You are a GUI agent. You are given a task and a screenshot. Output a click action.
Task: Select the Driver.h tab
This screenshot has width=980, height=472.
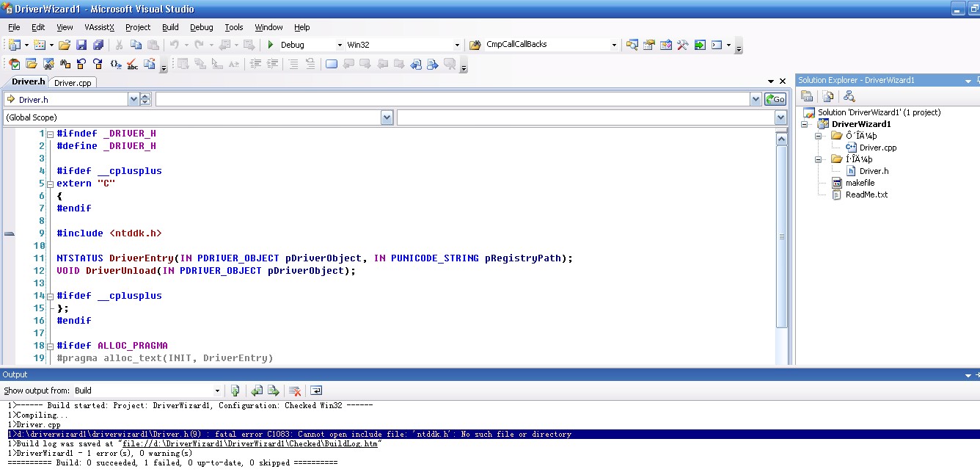(29, 82)
